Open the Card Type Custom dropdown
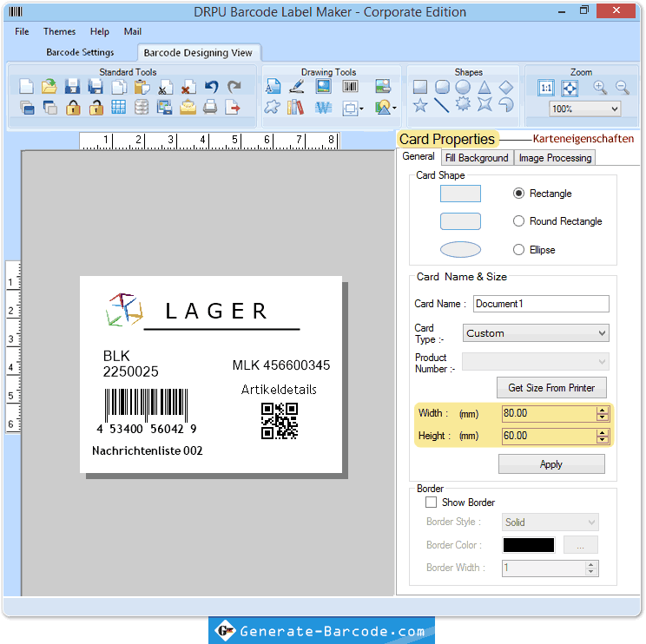Screen dimensions: 646x644 pyautogui.click(x=536, y=333)
